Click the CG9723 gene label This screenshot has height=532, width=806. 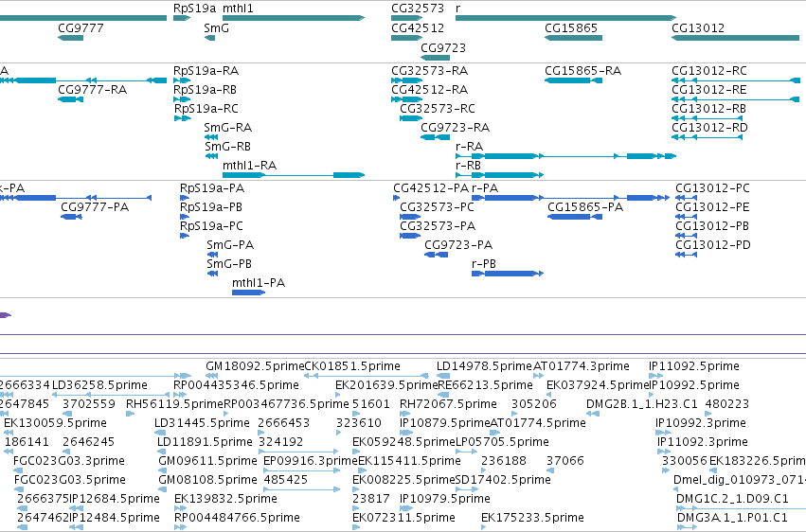tap(443, 47)
